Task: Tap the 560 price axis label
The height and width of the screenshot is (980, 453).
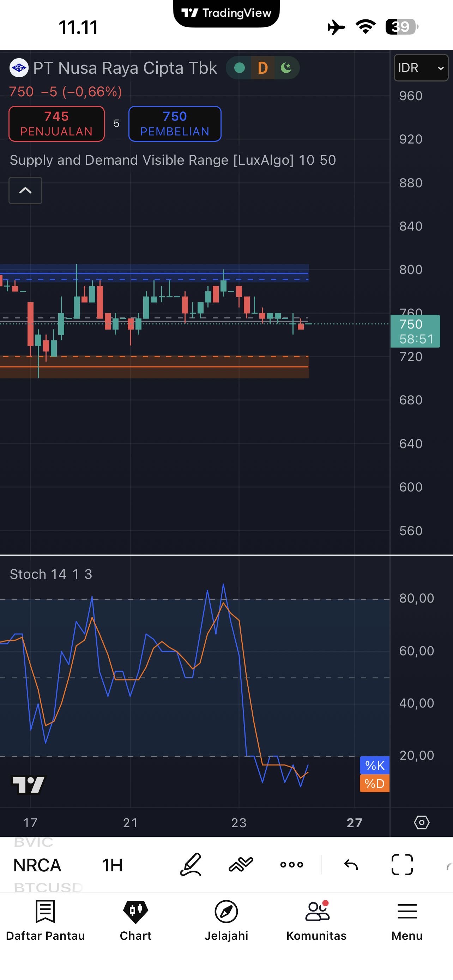Action: (411, 531)
